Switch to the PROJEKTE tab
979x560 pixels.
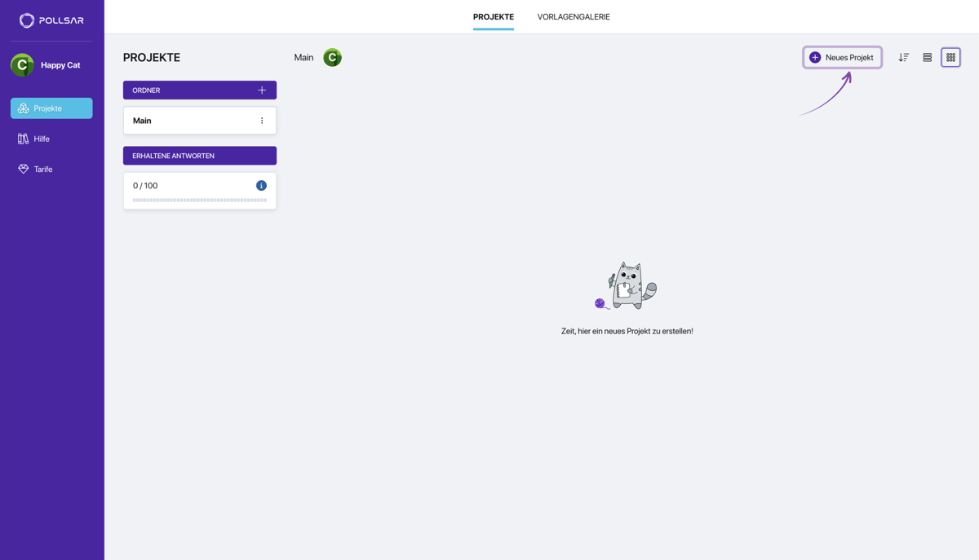click(494, 17)
